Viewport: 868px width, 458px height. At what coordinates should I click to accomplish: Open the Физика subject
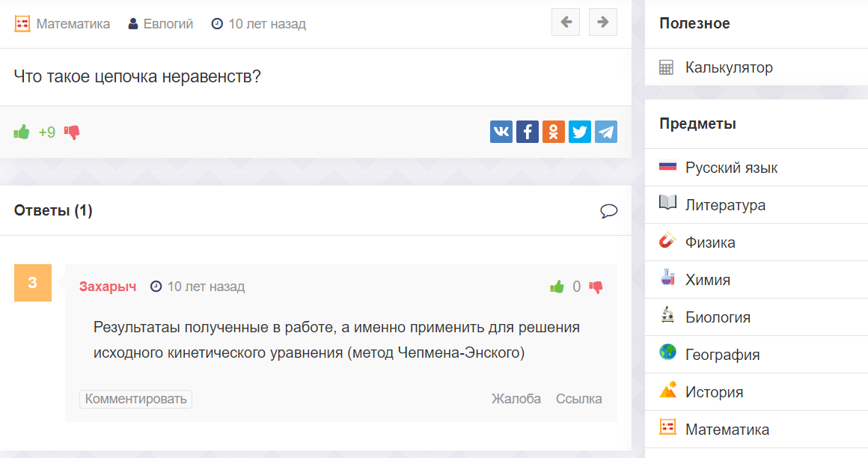click(x=709, y=242)
